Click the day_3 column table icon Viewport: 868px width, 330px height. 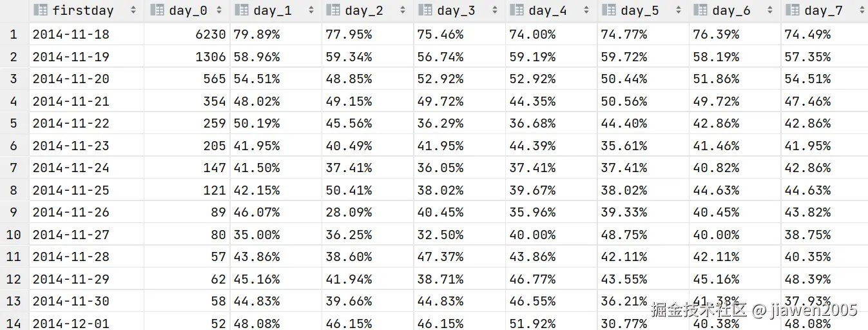(x=426, y=10)
